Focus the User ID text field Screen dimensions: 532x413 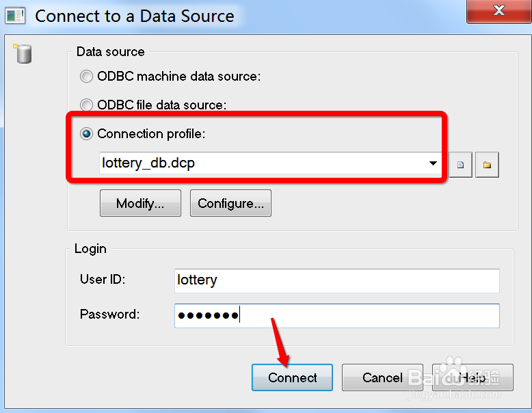[337, 280]
